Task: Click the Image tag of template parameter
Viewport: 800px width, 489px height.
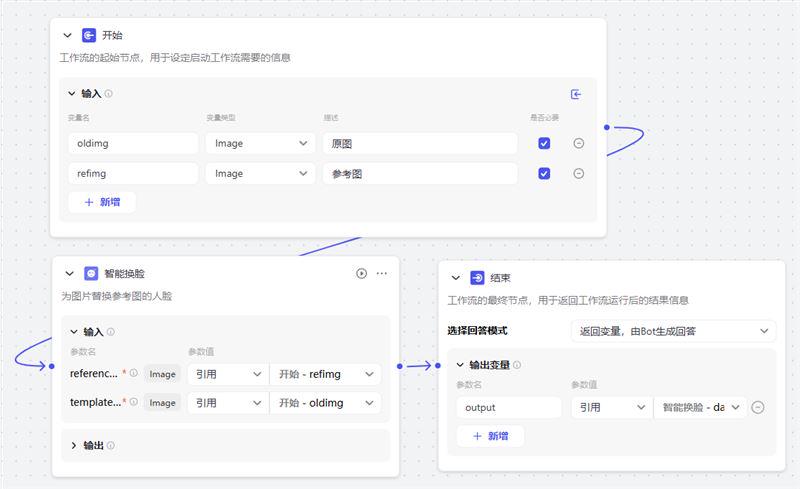Action: coord(162,403)
